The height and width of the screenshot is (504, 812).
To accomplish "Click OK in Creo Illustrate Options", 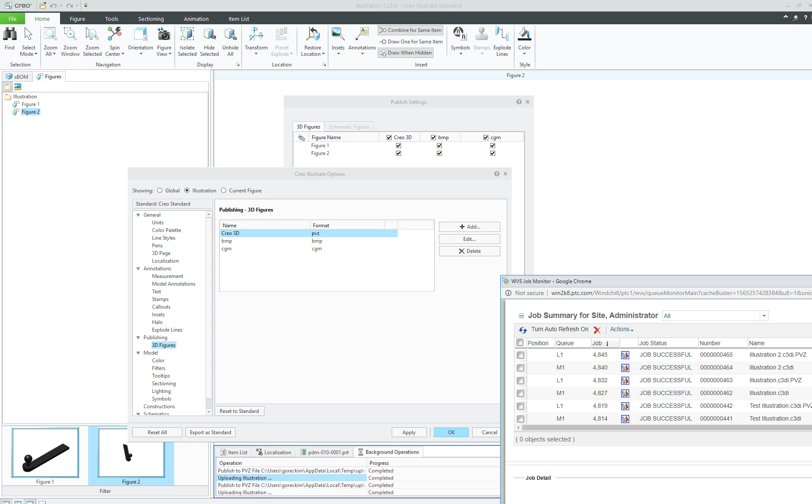I will coord(451,432).
